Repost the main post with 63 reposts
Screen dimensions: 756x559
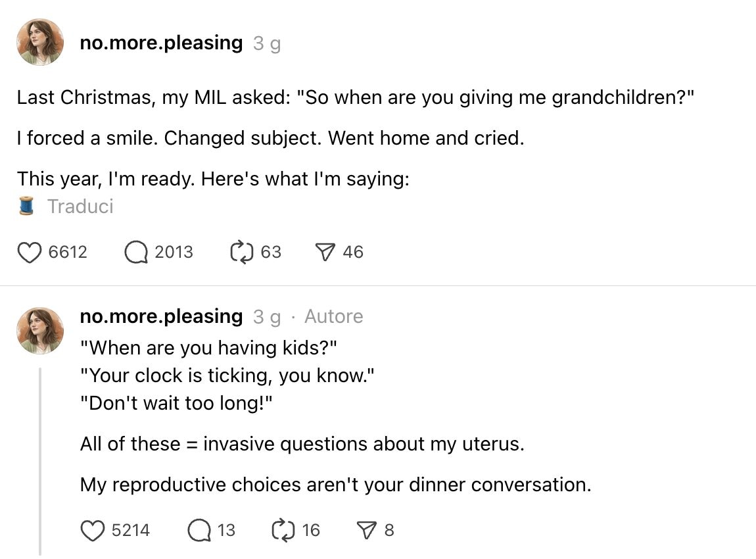(x=242, y=252)
